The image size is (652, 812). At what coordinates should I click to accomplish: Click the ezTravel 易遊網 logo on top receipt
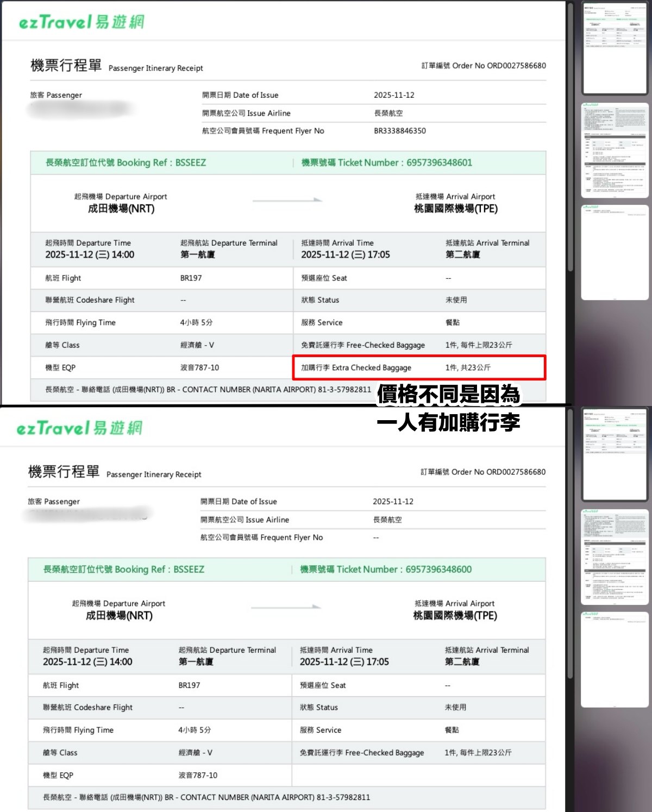coord(81,23)
